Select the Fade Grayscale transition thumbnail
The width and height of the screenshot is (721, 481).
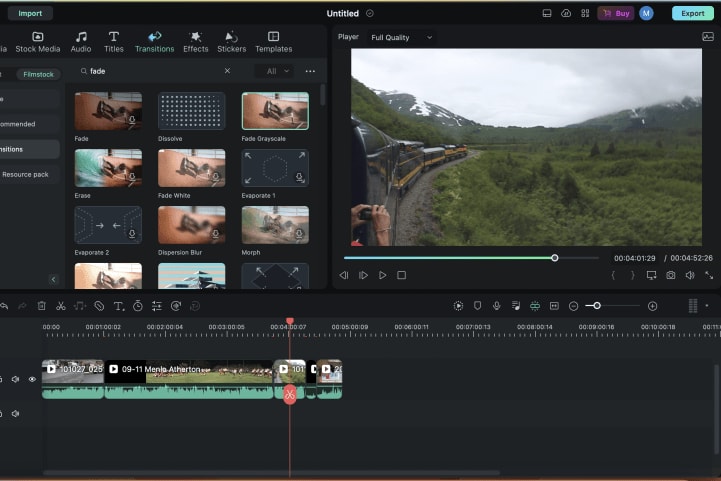pyautogui.click(x=274, y=112)
